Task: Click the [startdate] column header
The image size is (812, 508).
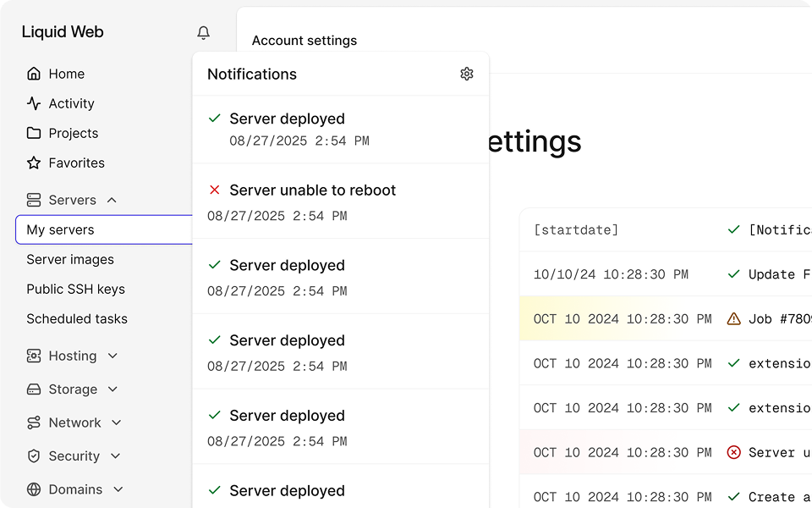Action: [x=576, y=229]
